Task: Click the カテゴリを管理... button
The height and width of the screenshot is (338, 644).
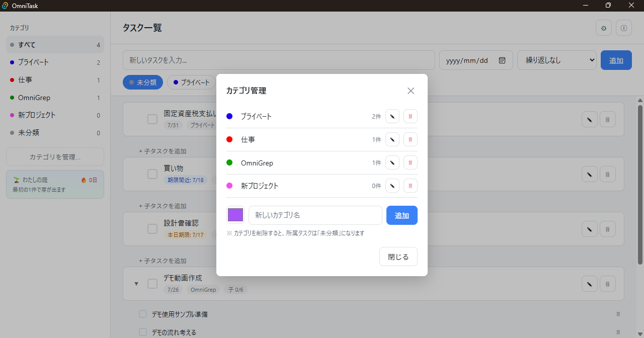Action: click(x=55, y=157)
